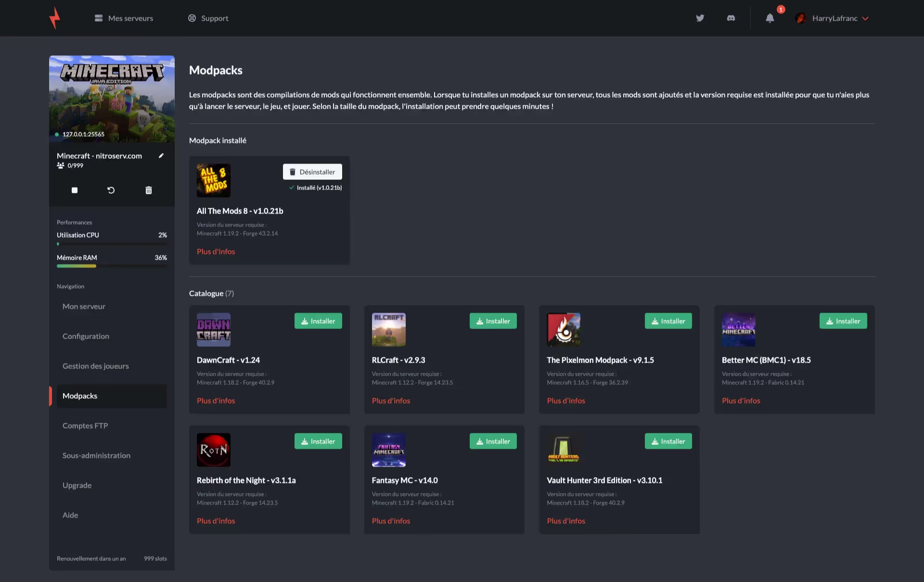The image size is (924, 582).
Task: Click the players count 0/999
Action: tap(70, 165)
